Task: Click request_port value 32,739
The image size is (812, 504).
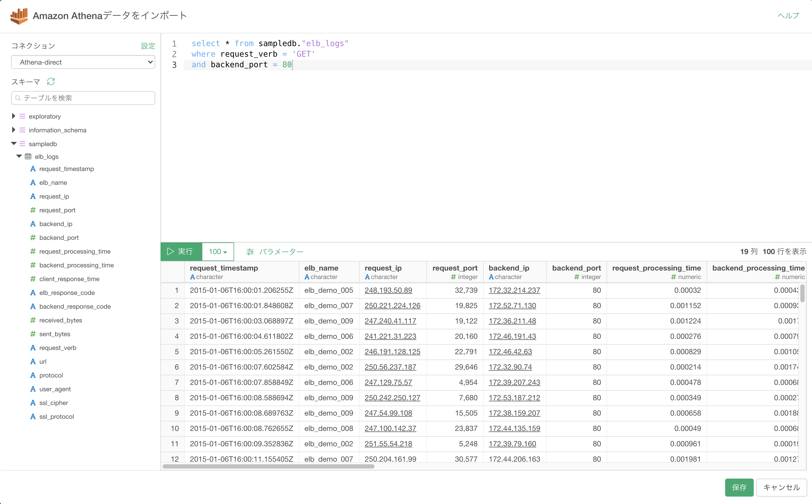Action: (466, 290)
